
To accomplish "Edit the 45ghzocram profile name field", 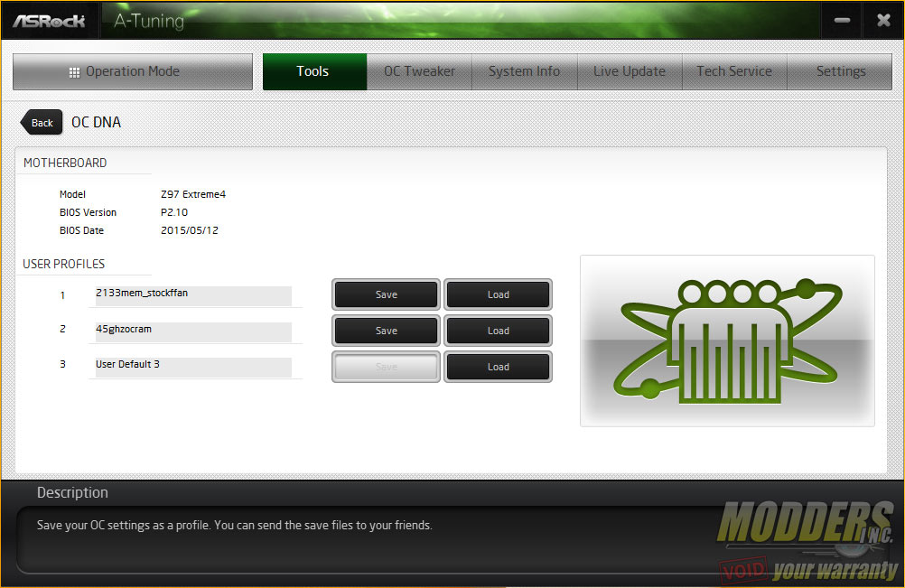I will coord(193,331).
